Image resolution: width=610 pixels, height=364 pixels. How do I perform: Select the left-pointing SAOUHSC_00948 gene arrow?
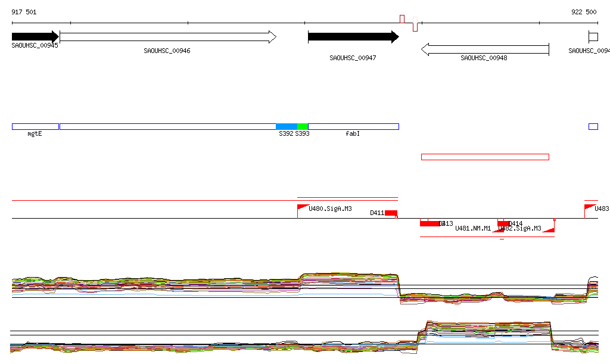485,49
